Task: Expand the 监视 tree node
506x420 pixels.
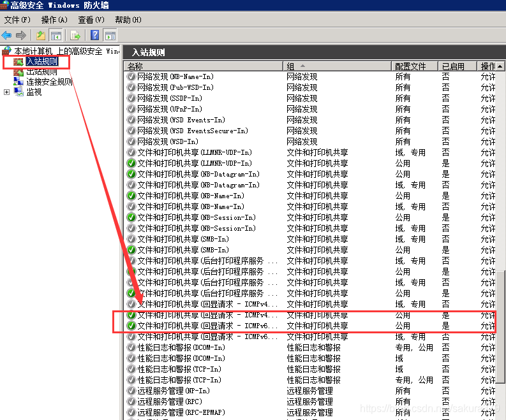Action: click(x=6, y=92)
